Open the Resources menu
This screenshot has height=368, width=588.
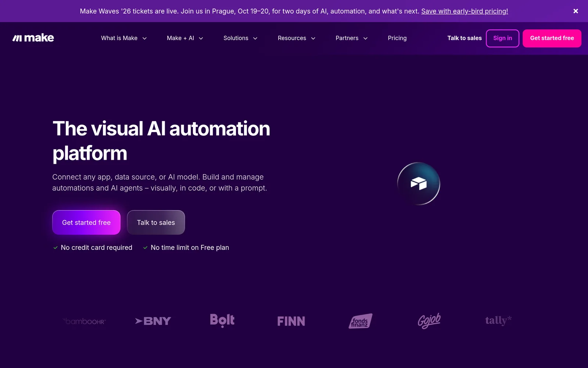click(292, 38)
